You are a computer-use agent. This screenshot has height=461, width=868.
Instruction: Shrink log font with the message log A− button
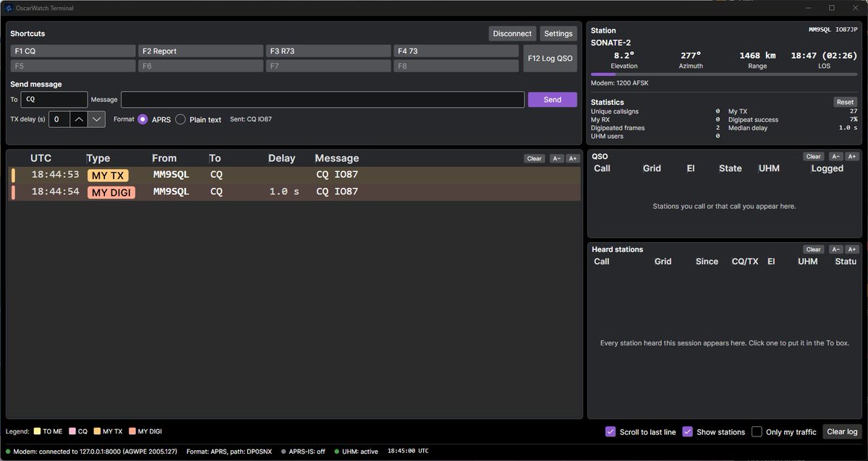(556, 158)
